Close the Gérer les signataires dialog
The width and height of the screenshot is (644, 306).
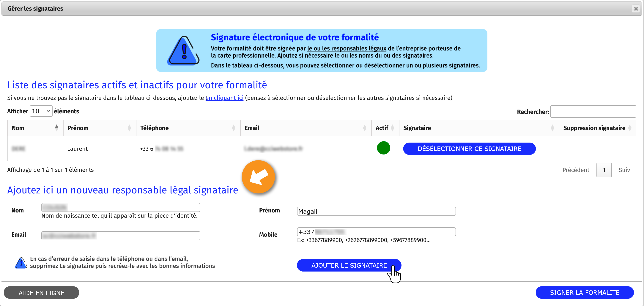pyautogui.click(x=635, y=9)
